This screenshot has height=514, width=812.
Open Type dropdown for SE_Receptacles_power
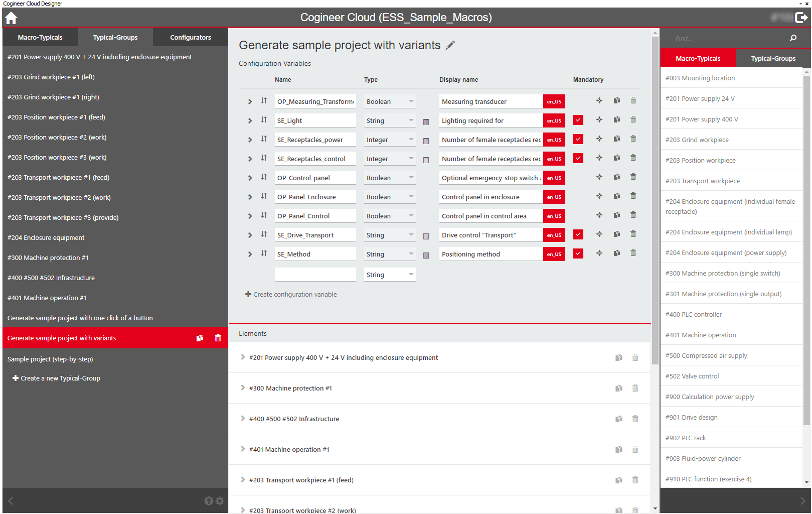[390, 140]
